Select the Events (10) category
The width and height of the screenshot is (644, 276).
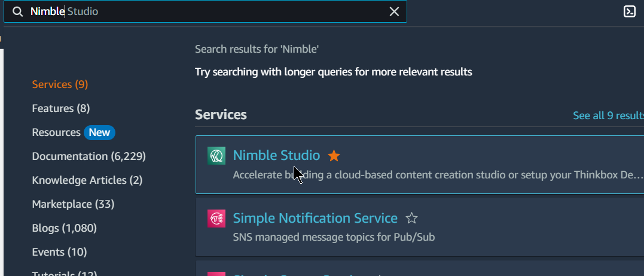[59, 251]
